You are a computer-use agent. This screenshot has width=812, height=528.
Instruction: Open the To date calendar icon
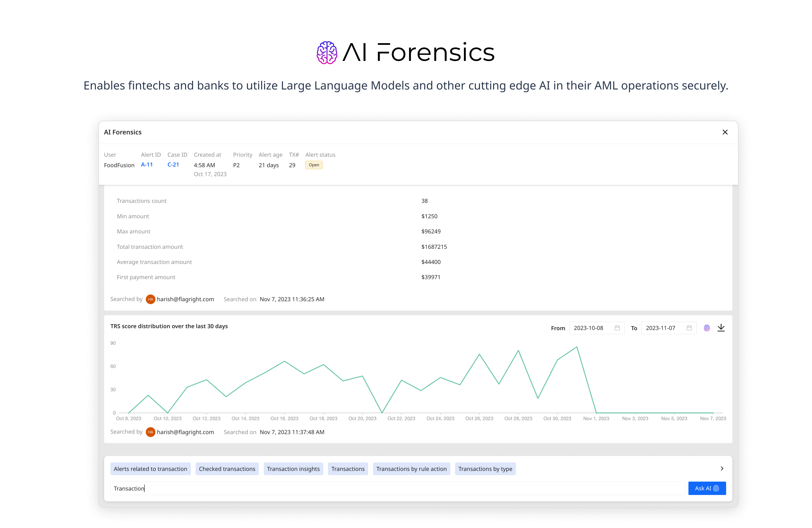pyautogui.click(x=689, y=328)
